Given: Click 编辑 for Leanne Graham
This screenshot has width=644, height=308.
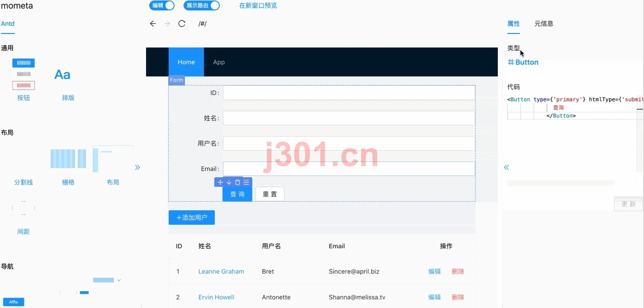Looking at the screenshot, I should coord(435,271).
